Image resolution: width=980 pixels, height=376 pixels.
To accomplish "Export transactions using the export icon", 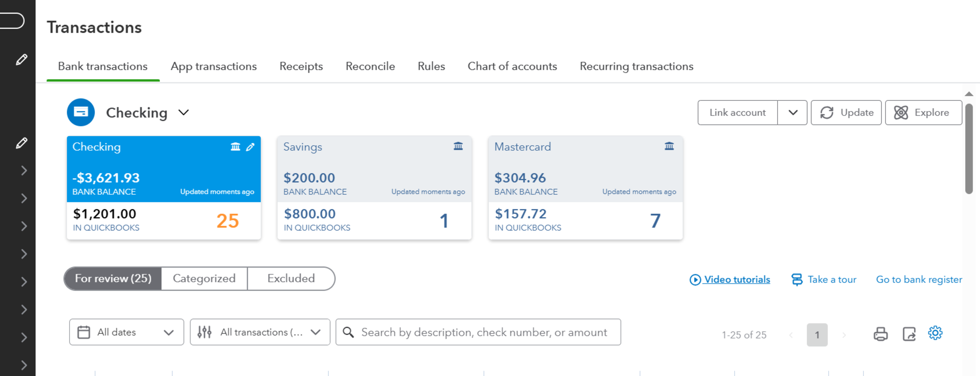I will [x=909, y=334].
